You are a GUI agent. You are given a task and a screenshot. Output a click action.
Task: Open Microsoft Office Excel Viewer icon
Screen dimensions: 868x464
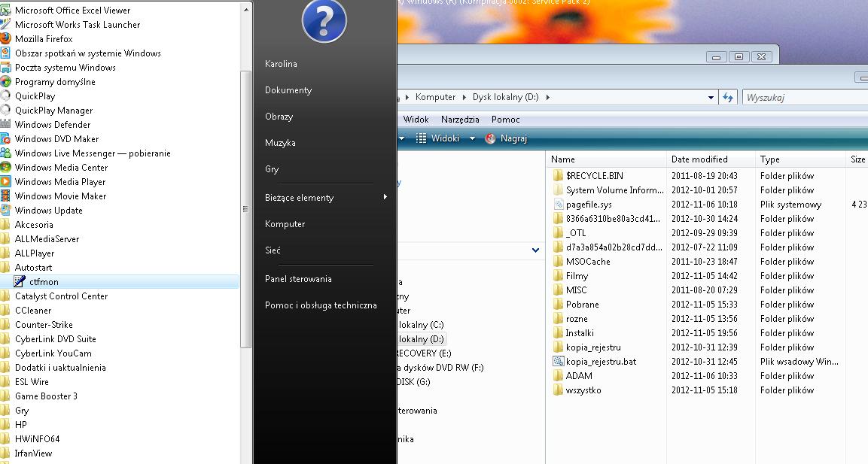(x=5, y=10)
